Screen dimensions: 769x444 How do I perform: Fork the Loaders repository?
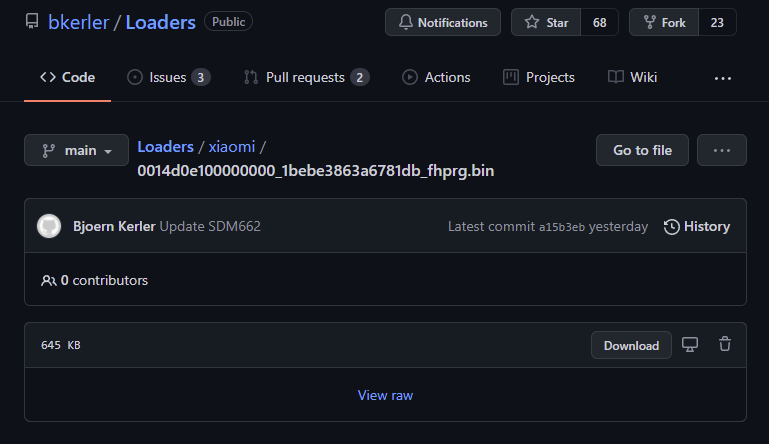(x=664, y=22)
